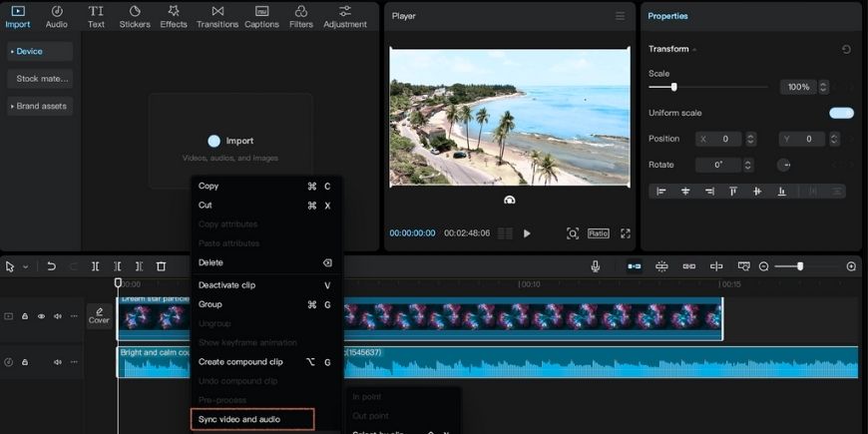Viewport: 868px width, 434px height.
Task: Play the video in the Player
Action: tap(527, 233)
